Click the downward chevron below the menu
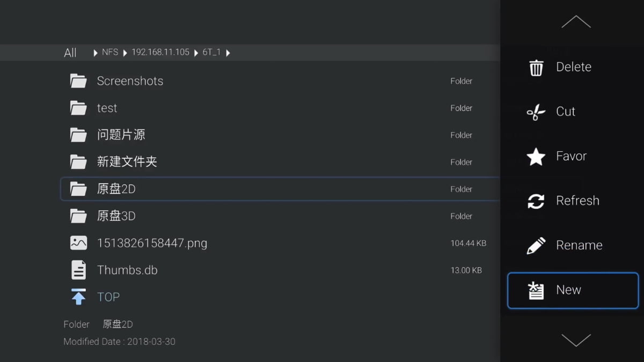Viewport: 644px width, 362px height. tap(576, 340)
